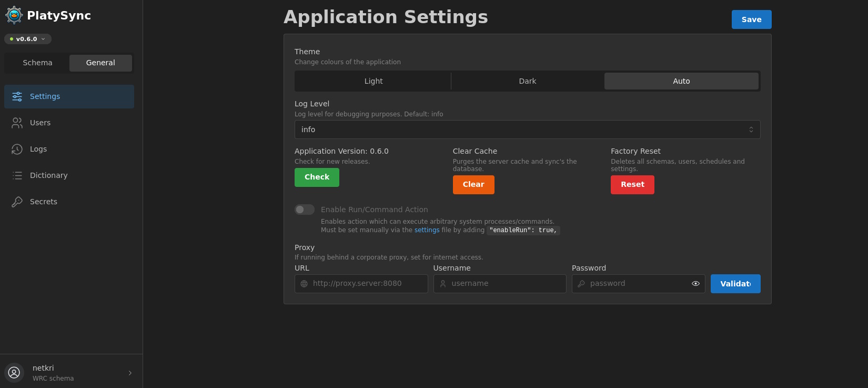Click the netkri user avatar icon
The image size is (868, 388).
coord(14,373)
